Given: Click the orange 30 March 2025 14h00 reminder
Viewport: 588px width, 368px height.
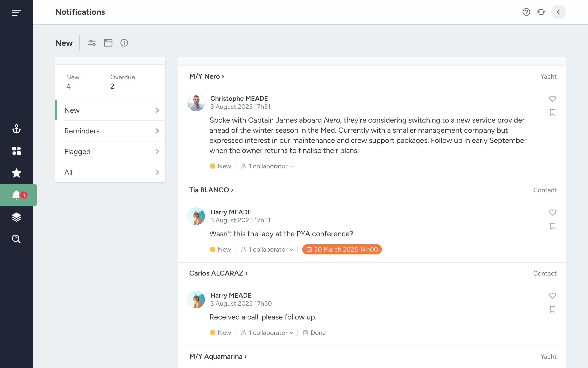Looking at the screenshot, I should tap(342, 250).
